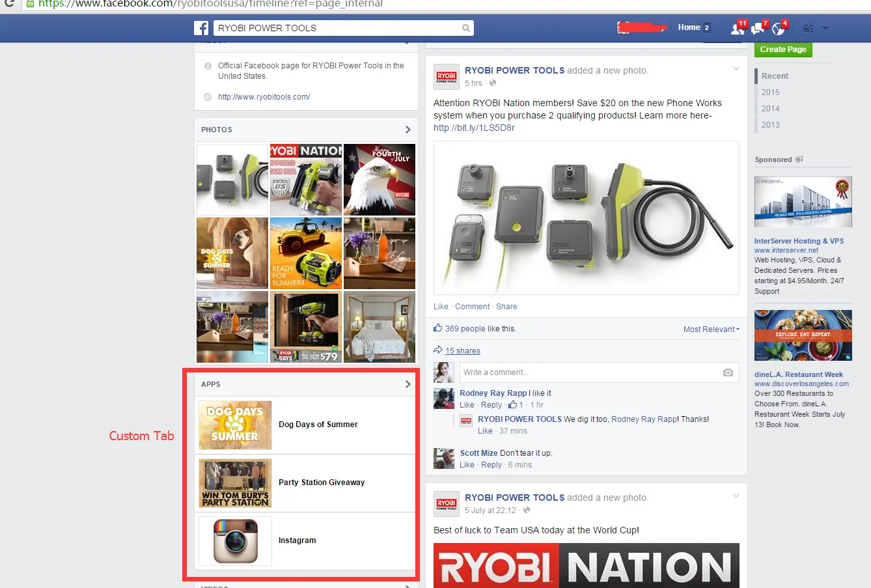871x588 pixels.
Task: Open the Most Relevant comment sort dropdown
Action: [x=712, y=329]
